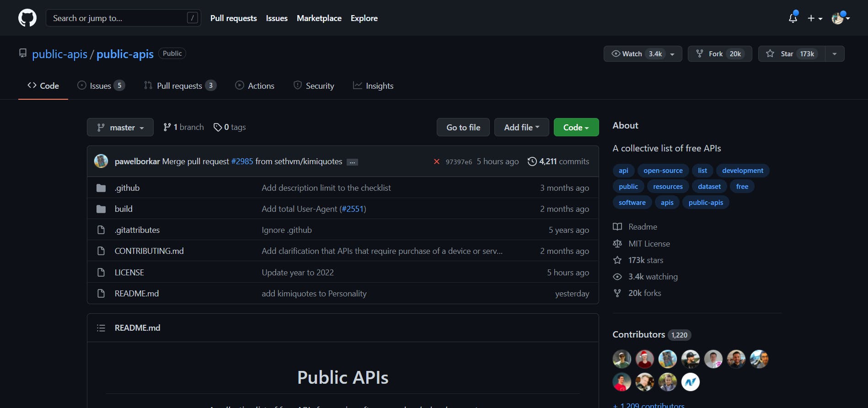The height and width of the screenshot is (408, 868).
Task: Open the public-apis organization link
Action: pyautogui.click(x=59, y=54)
